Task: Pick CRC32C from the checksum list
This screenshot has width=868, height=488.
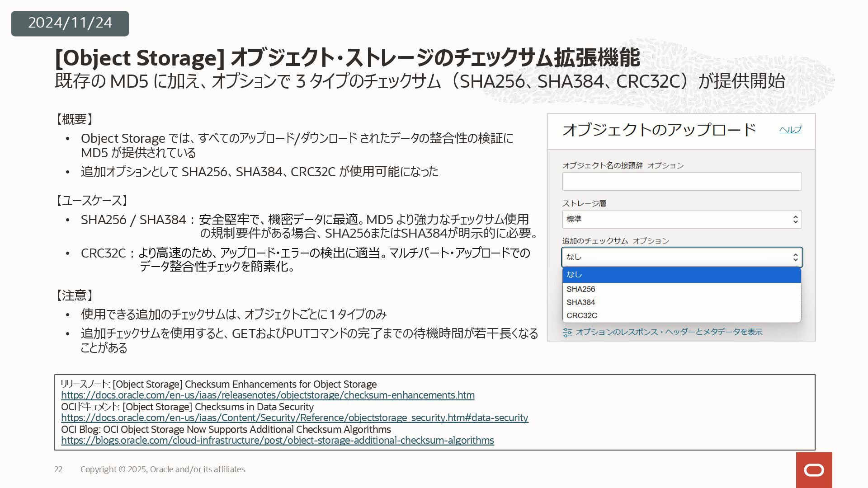Action: [582, 315]
